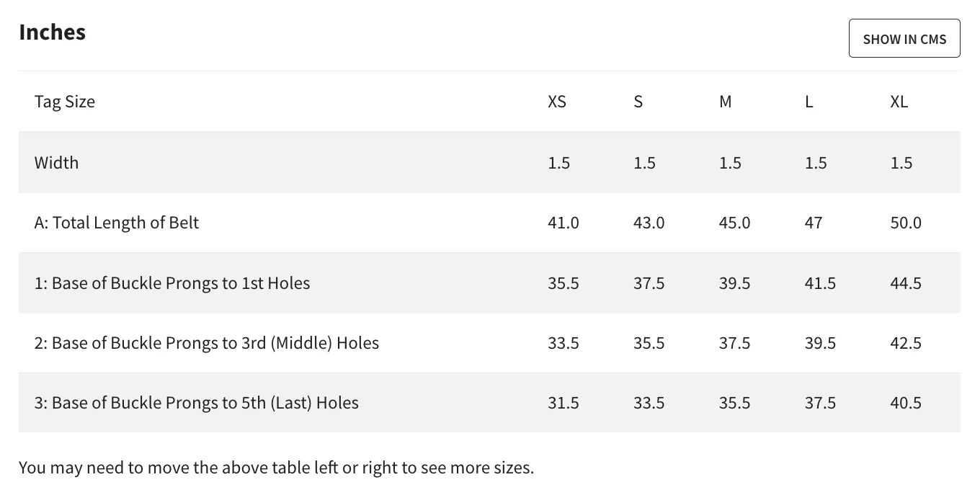This screenshot has height=490, width=980.
Task: Click the M size column header
Action: point(725,102)
